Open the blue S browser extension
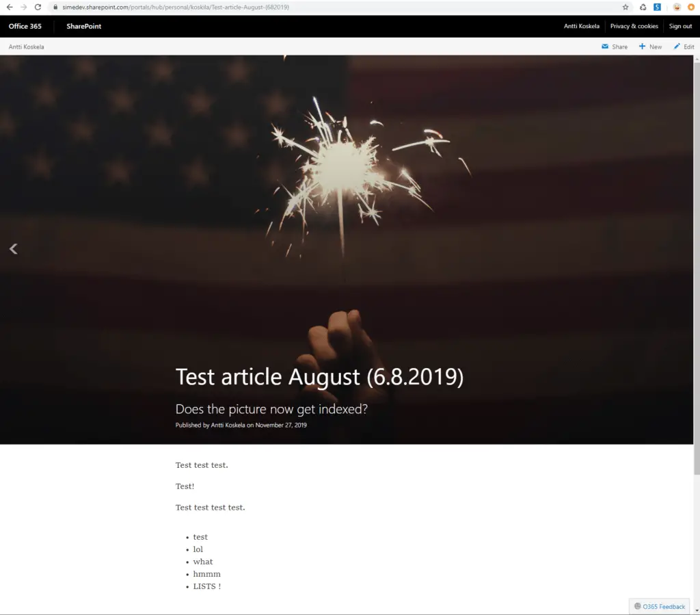The height and width of the screenshot is (615, 700). click(657, 7)
